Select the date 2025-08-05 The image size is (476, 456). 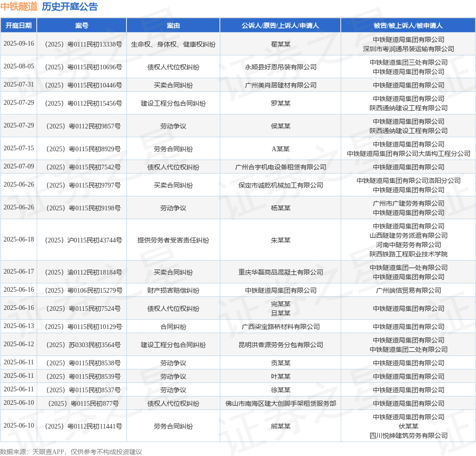tap(19, 66)
